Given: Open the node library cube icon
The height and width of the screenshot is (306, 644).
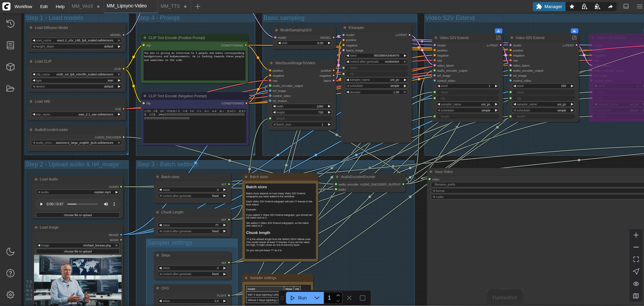Looking at the screenshot, I should pos(10,67).
